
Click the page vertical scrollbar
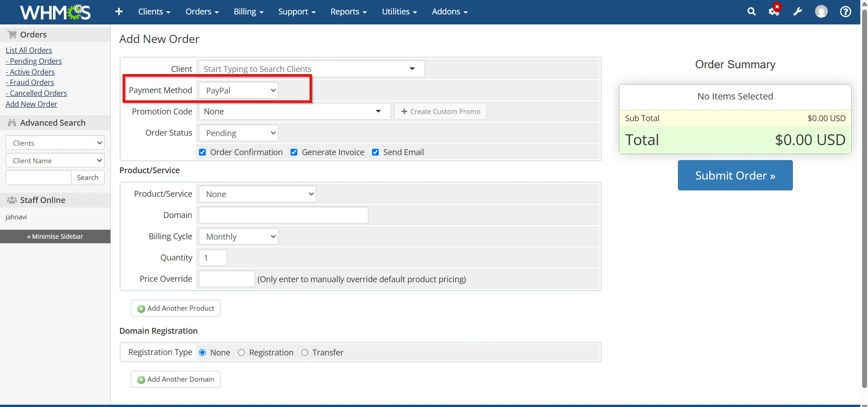tap(864, 199)
